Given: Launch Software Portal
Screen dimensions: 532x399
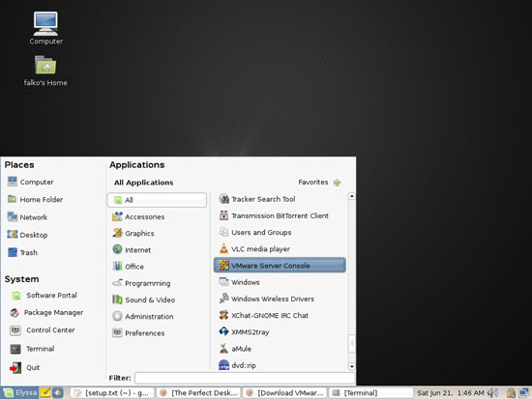Looking at the screenshot, I should click(x=44, y=296).
